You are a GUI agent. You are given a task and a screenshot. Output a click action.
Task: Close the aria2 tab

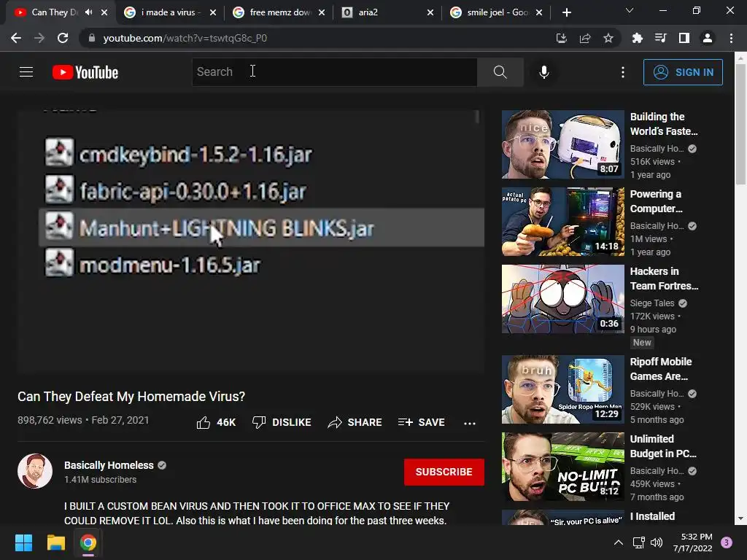pos(430,12)
